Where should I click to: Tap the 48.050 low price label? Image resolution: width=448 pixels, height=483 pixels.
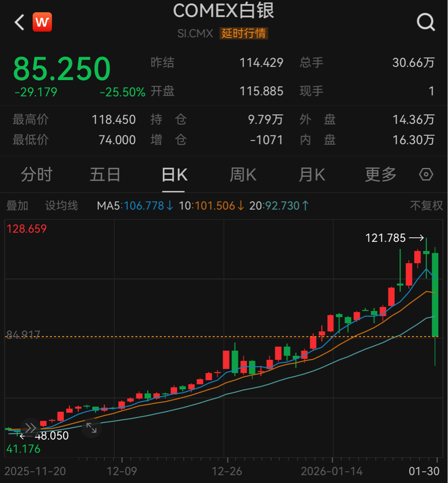pos(51,436)
